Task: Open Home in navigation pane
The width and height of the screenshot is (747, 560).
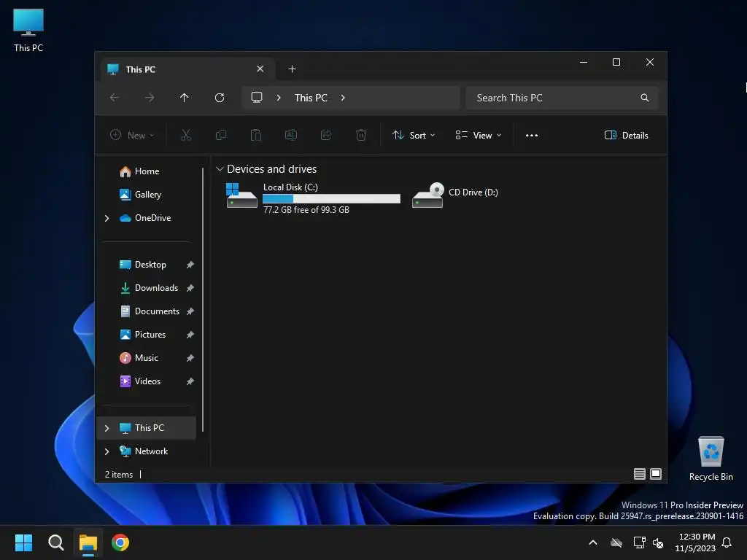Action: pos(147,171)
